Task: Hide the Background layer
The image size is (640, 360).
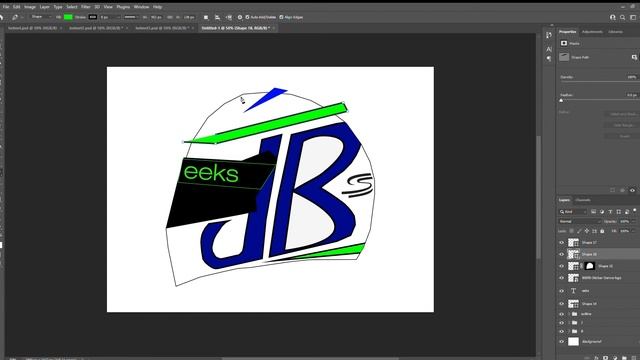Action: (562, 342)
